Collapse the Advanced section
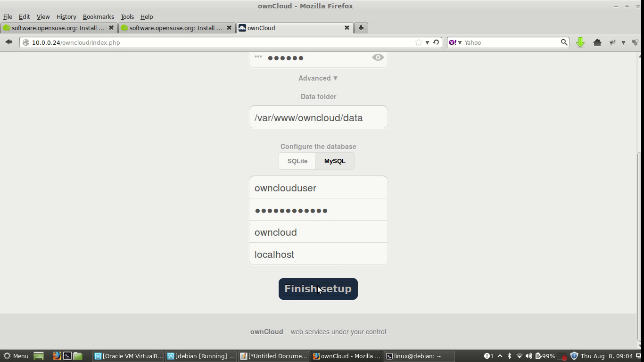Viewport: 644px width, 362px height. 318,78
